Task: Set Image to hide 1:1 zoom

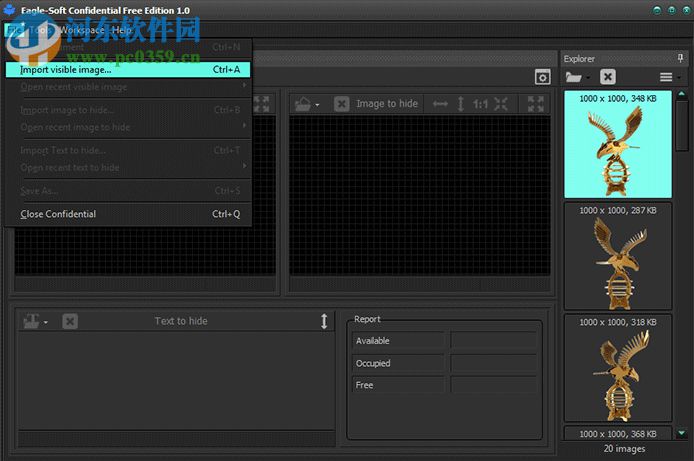Action: [480, 104]
